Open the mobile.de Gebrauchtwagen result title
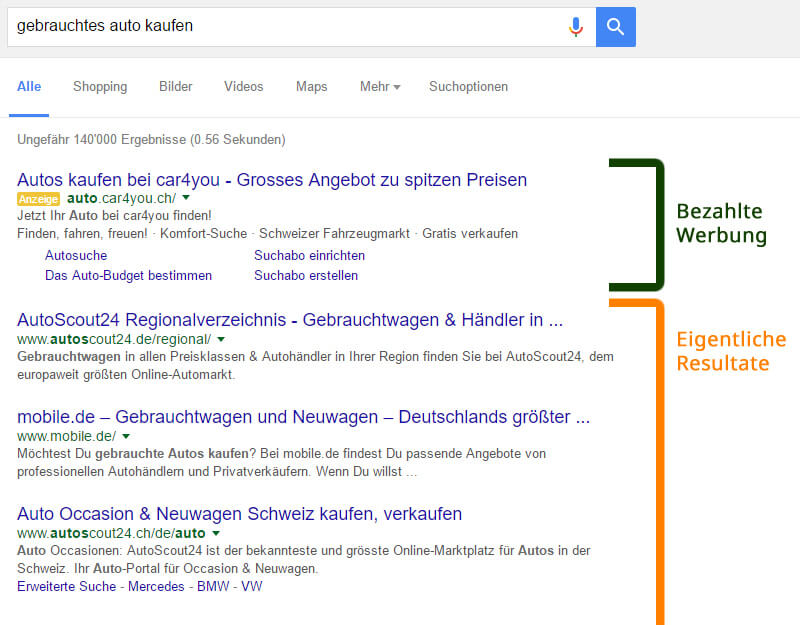This screenshot has height=625, width=800. point(304,417)
